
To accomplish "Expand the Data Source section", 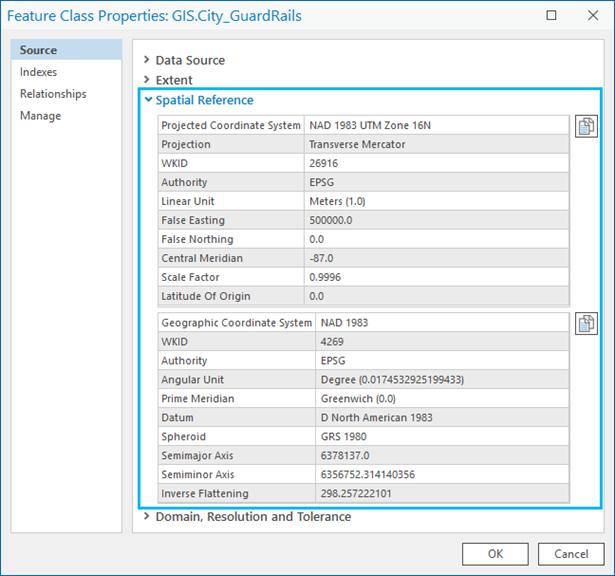I will pyautogui.click(x=189, y=60).
